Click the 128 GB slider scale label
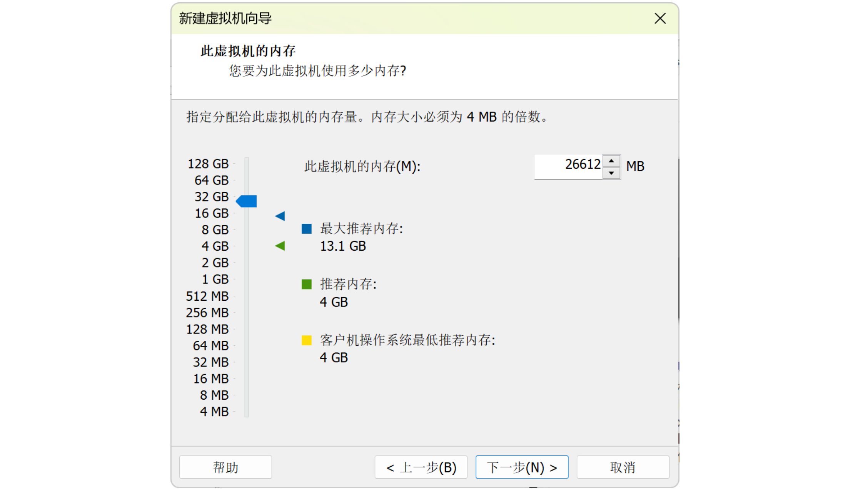 208,164
